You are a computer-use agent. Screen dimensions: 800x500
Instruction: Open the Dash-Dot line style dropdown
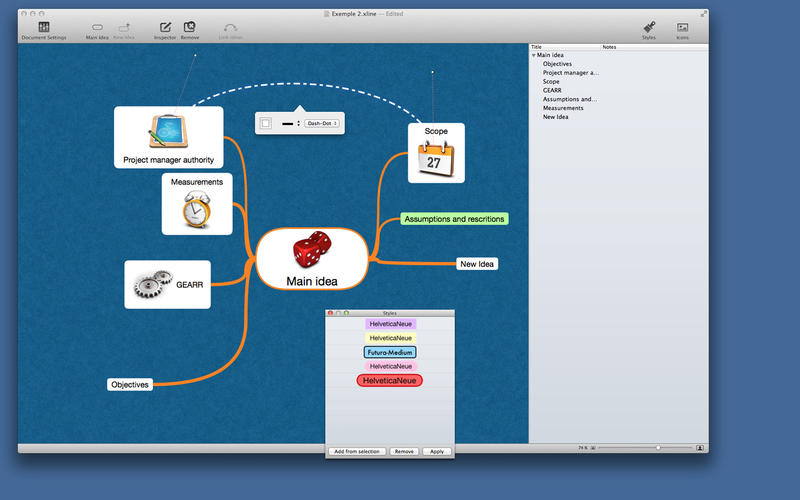coord(321,123)
